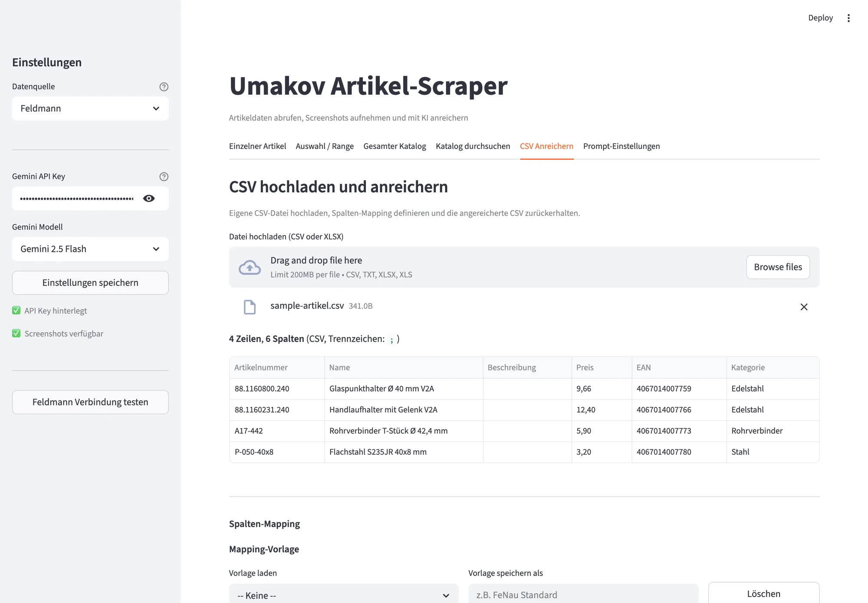Viewport: 868px width, 603px height.
Task: Sort by Artikelnummer column header
Action: click(277, 367)
